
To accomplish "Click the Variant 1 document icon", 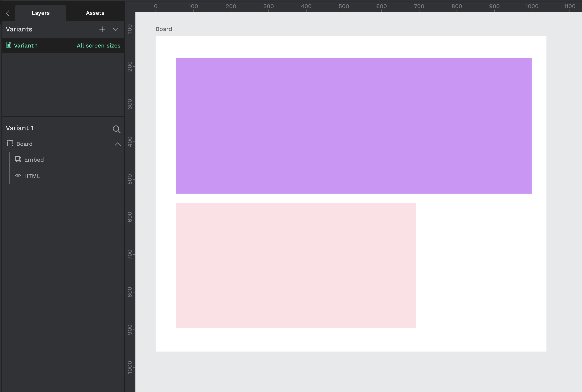I will (x=9, y=45).
